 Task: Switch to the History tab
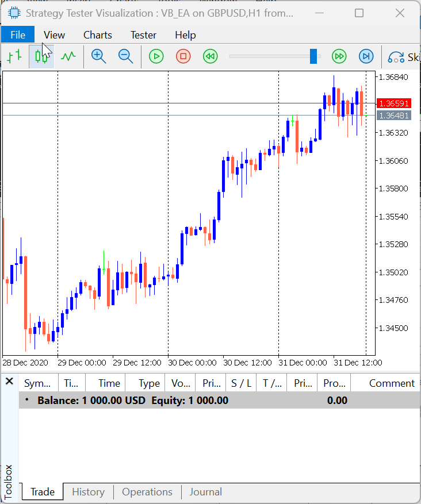[88, 492]
